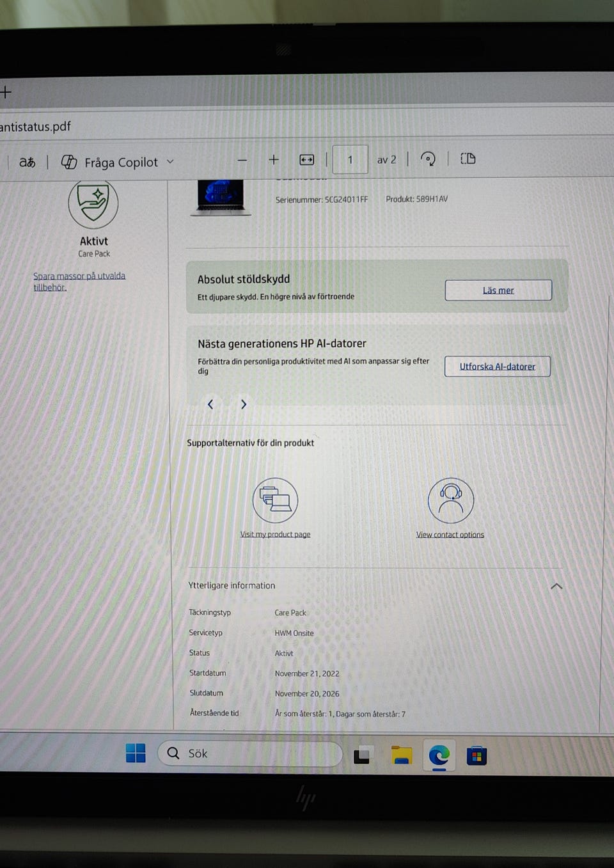Open View contact options link
Viewport: 614px width, 868px height.
tap(450, 535)
